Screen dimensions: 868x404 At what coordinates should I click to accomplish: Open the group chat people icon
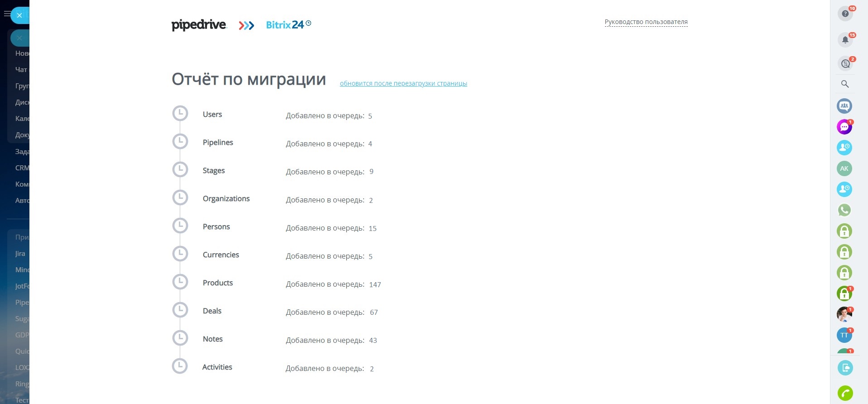point(844,106)
